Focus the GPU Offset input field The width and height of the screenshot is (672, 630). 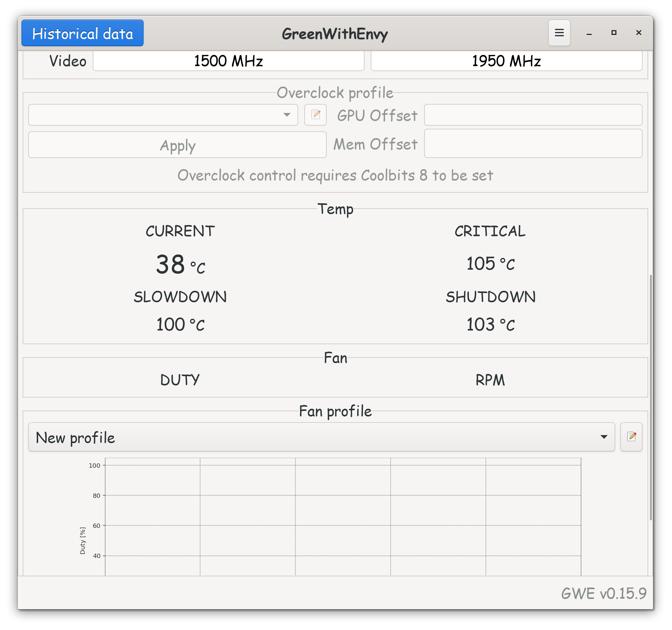pyautogui.click(x=533, y=115)
